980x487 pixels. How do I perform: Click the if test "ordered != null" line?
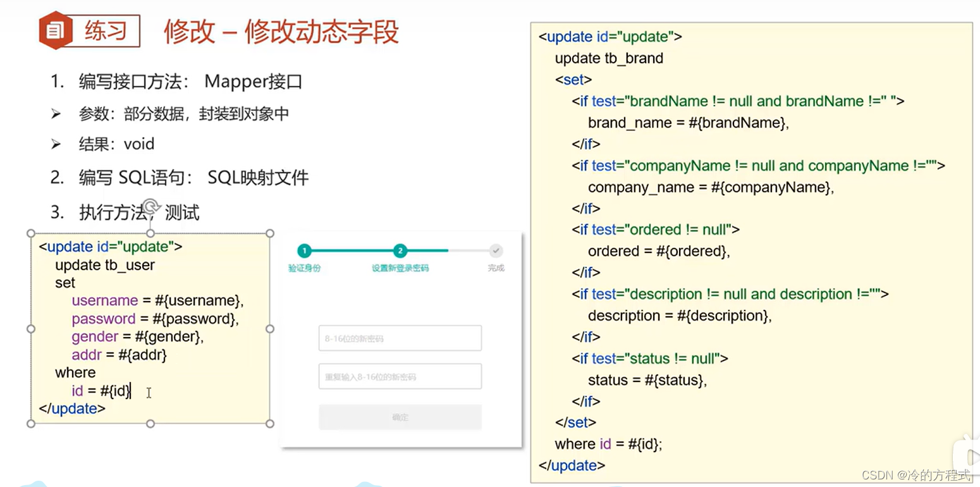(656, 230)
